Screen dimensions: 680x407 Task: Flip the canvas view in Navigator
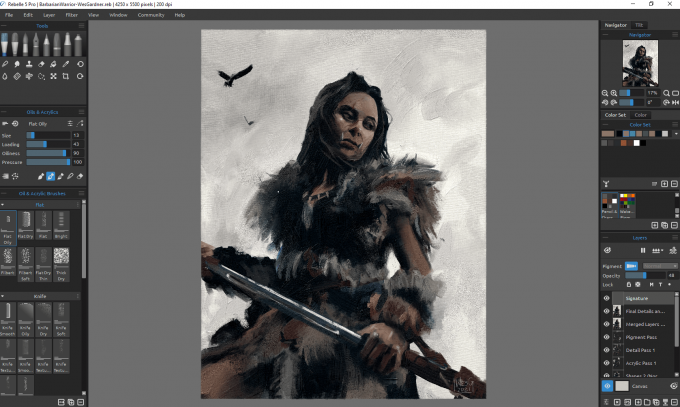point(675,102)
